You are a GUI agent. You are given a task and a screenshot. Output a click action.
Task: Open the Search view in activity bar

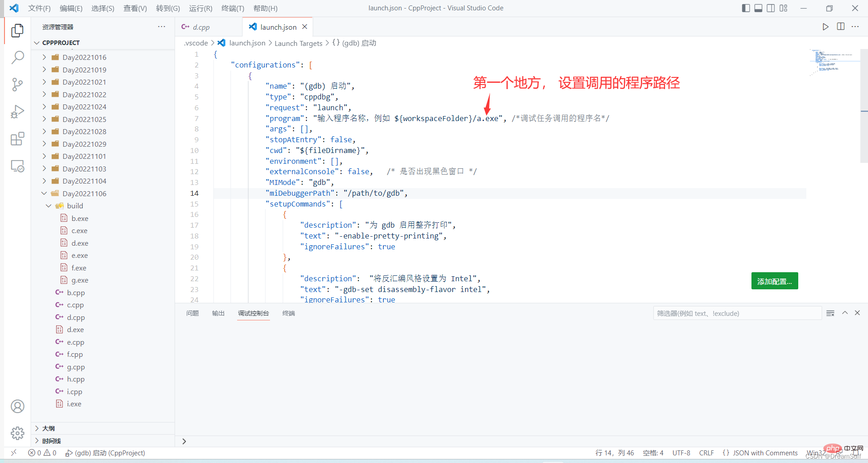[x=18, y=57]
